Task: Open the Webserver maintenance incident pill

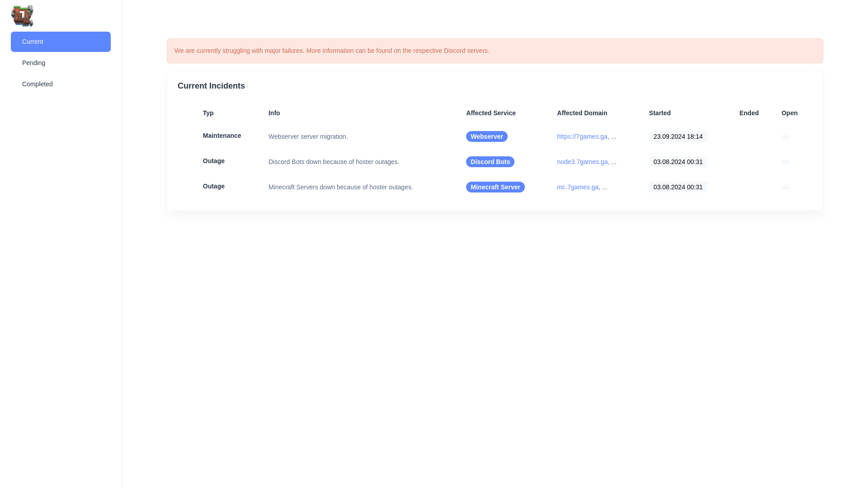Action: coord(785,137)
